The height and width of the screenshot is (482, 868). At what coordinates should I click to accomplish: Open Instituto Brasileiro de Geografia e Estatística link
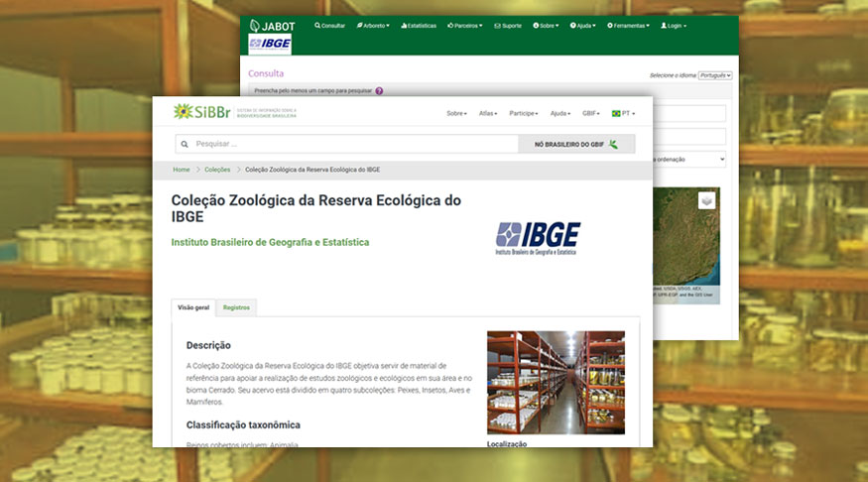pyautogui.click(x=270, y=242)
